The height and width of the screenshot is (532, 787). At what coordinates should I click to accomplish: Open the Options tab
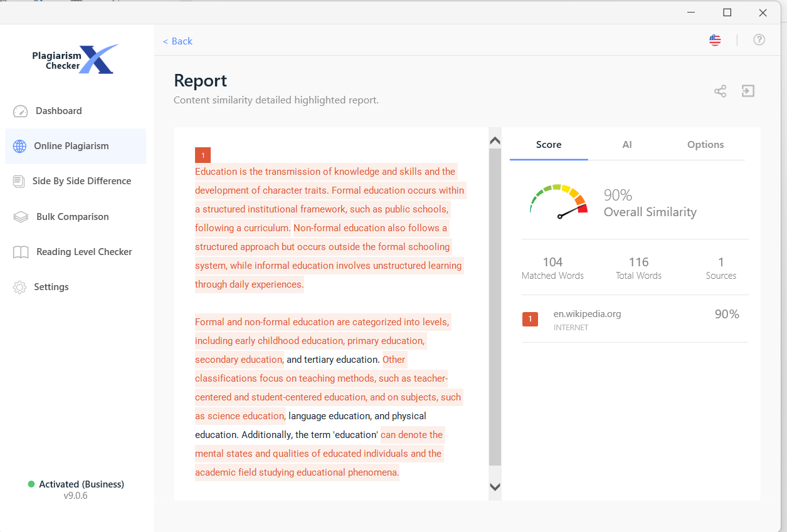tap(705, 145)
